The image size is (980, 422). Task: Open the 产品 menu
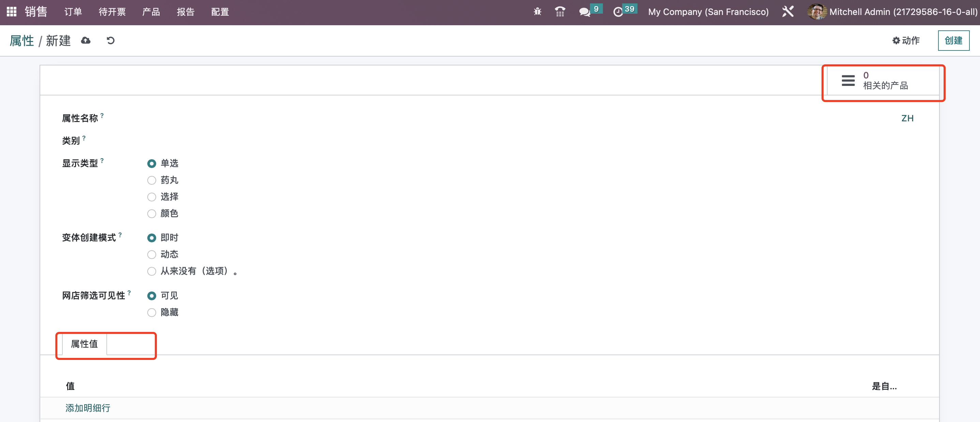coord(151,12)
